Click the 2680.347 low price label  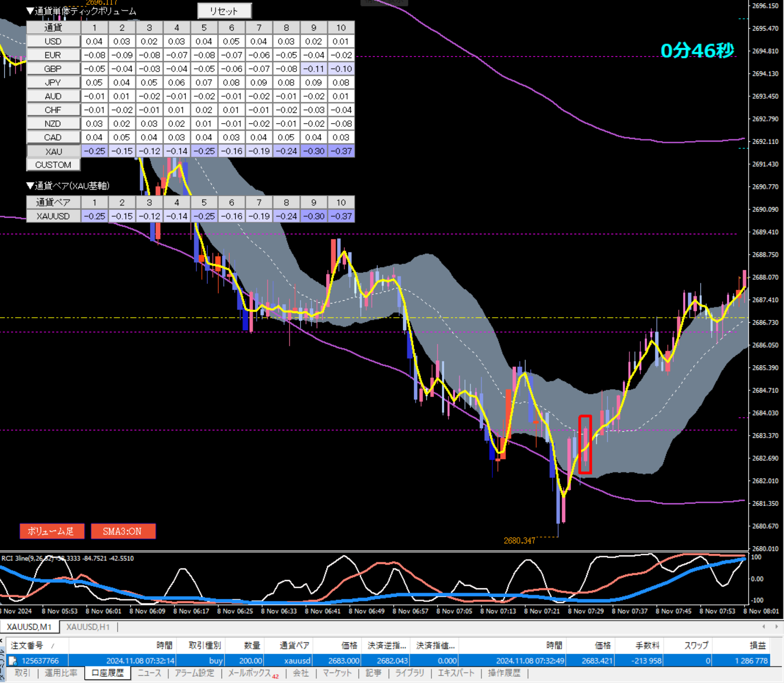[519, 541]
